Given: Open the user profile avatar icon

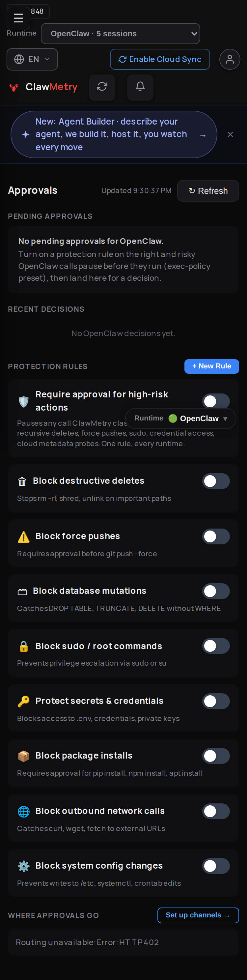Looking at the screenshot, I should pos(230,59).
